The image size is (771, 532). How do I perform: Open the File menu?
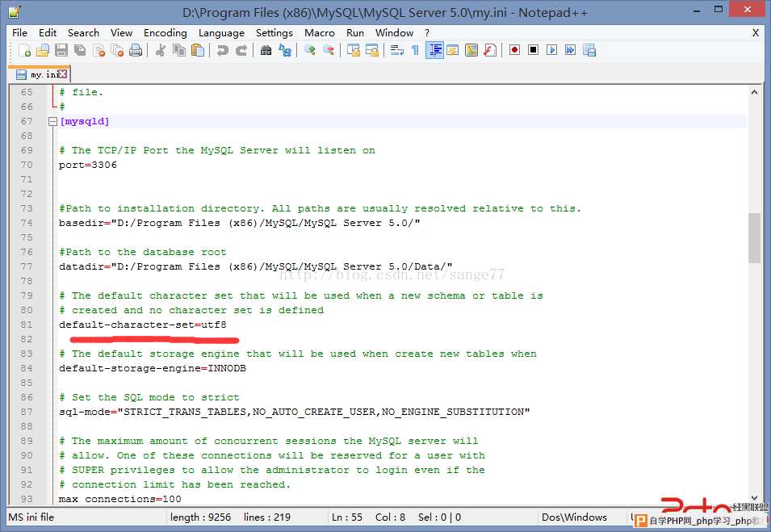pyautogui.click(x=19, y=33)
